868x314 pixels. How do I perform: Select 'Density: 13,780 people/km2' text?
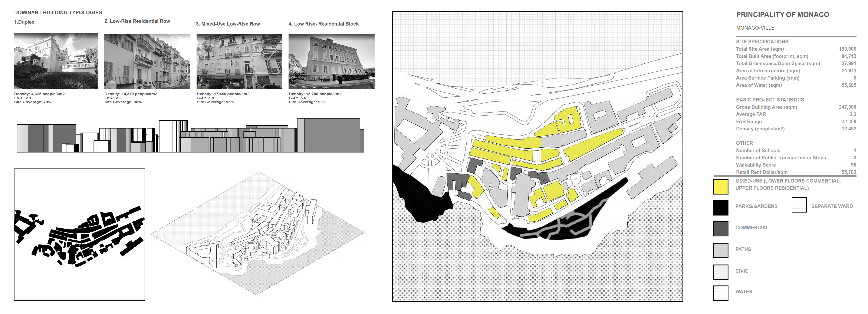[x=315, y=94]
